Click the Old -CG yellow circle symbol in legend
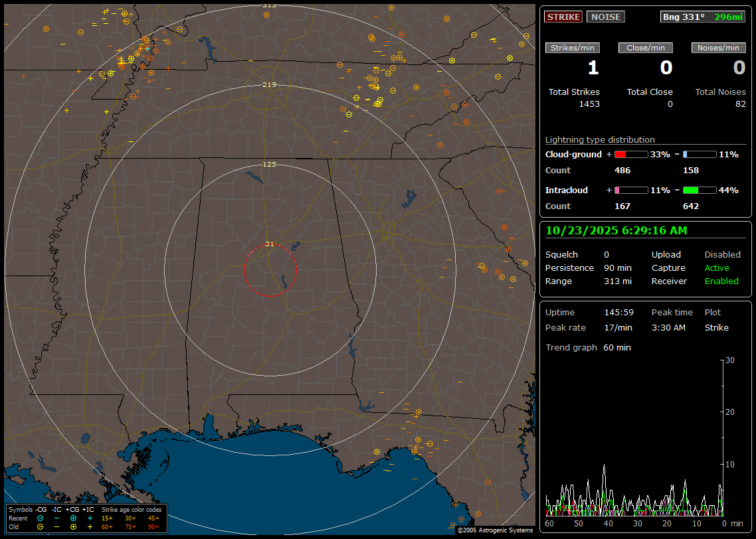The height and width of the screenshot is (539, 756). pos(41,526)
